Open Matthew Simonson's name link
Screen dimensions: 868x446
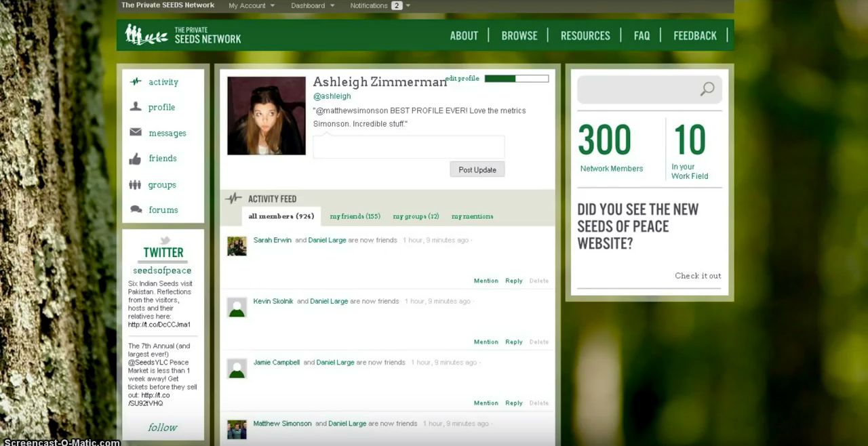(282, 423)
